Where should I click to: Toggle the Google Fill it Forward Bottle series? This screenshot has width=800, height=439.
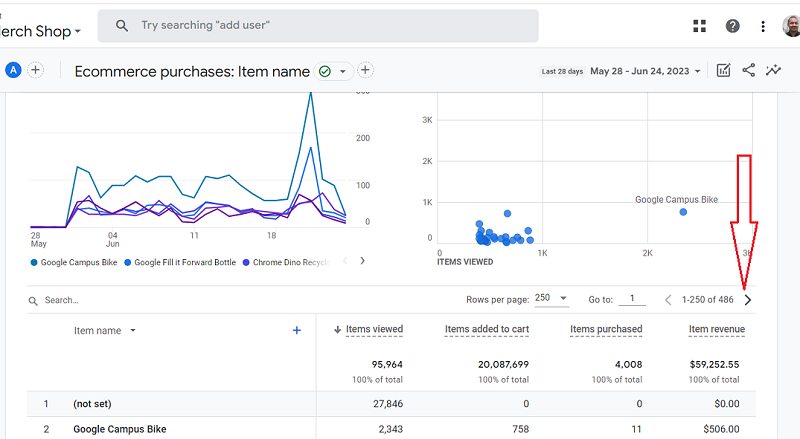pyautogui.click(x=184, y=262)
